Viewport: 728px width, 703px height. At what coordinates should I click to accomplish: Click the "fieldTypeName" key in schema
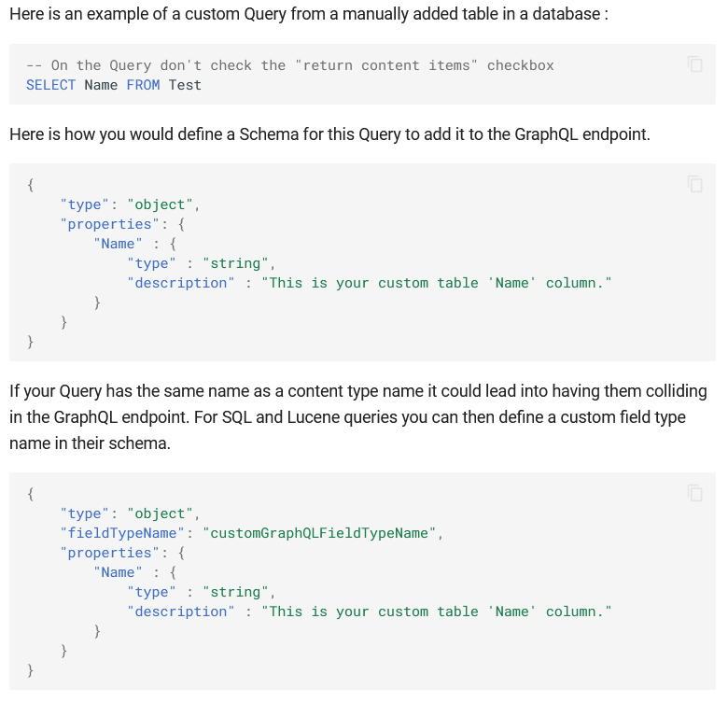pyautogui.click(x=122, y=533)
